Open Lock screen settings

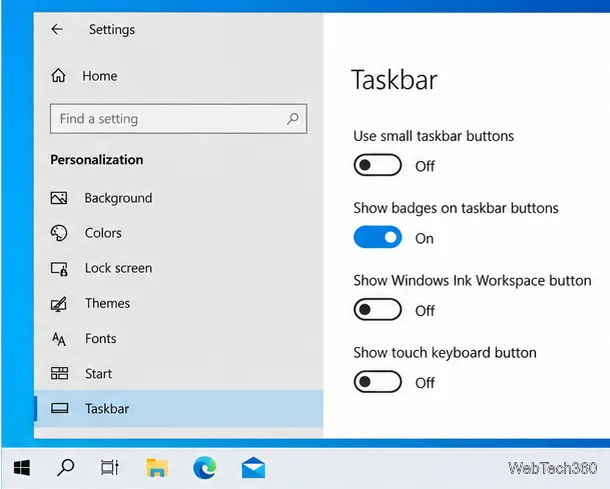pos(179,268)
